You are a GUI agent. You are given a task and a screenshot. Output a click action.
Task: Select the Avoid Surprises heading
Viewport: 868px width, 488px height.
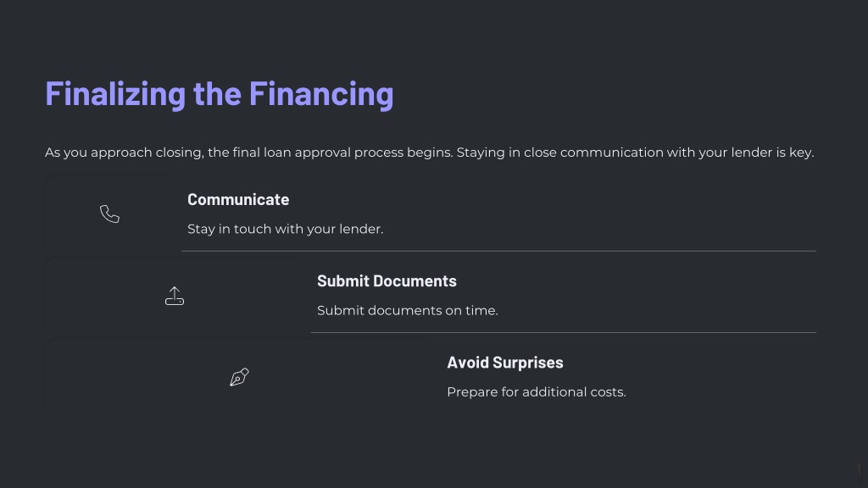point(505,363)
